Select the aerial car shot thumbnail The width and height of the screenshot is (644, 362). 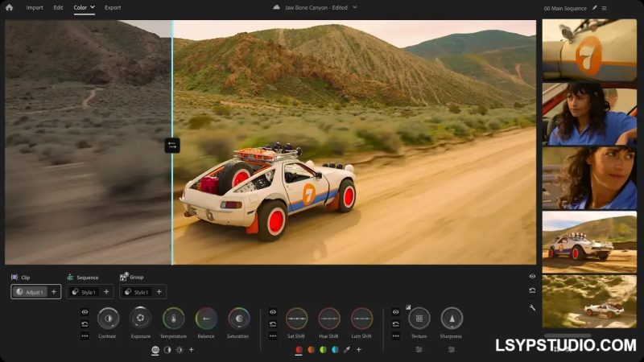click(x=589, y=302)
